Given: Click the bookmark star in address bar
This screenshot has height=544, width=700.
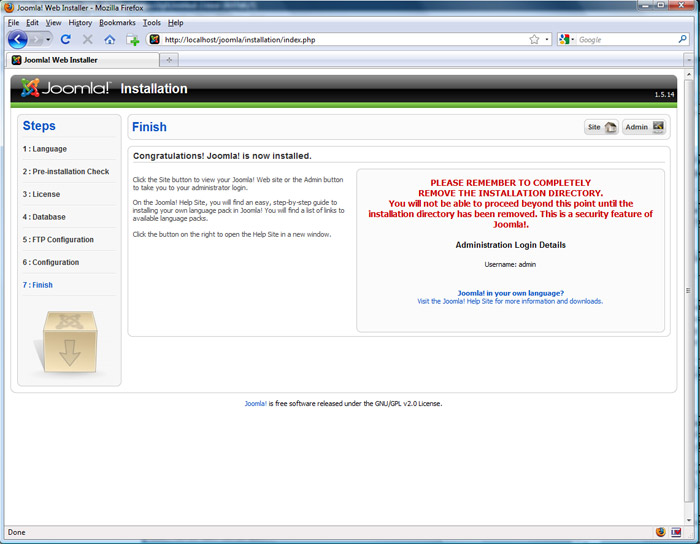Looking at the screenshot, I should (x=534, y=40).
